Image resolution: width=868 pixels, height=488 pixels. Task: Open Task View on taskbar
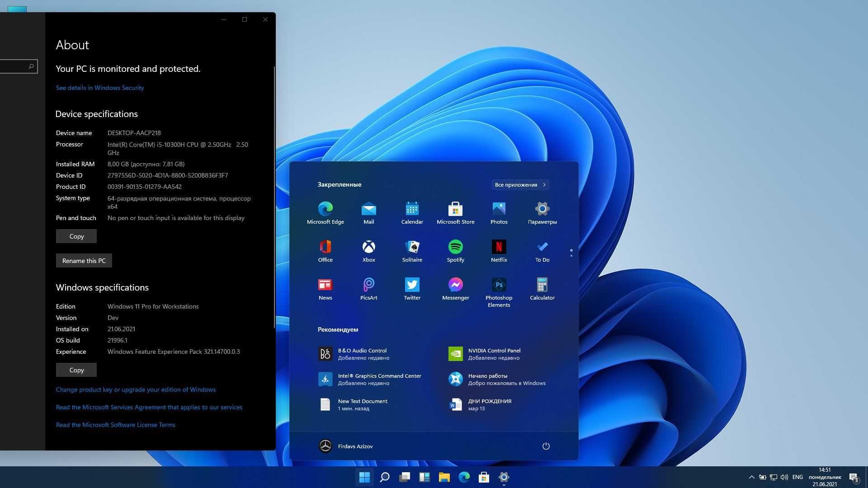tap(405, 477)
